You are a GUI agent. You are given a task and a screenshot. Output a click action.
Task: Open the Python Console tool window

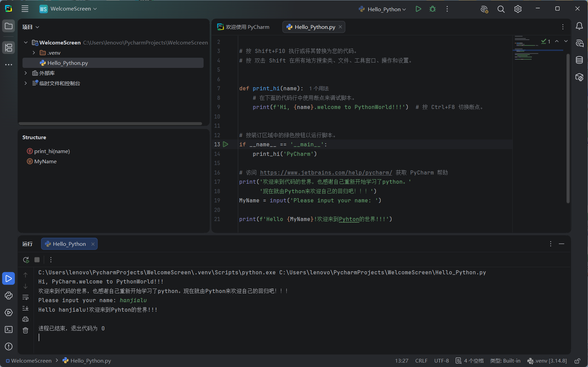(x=9, y=295)
